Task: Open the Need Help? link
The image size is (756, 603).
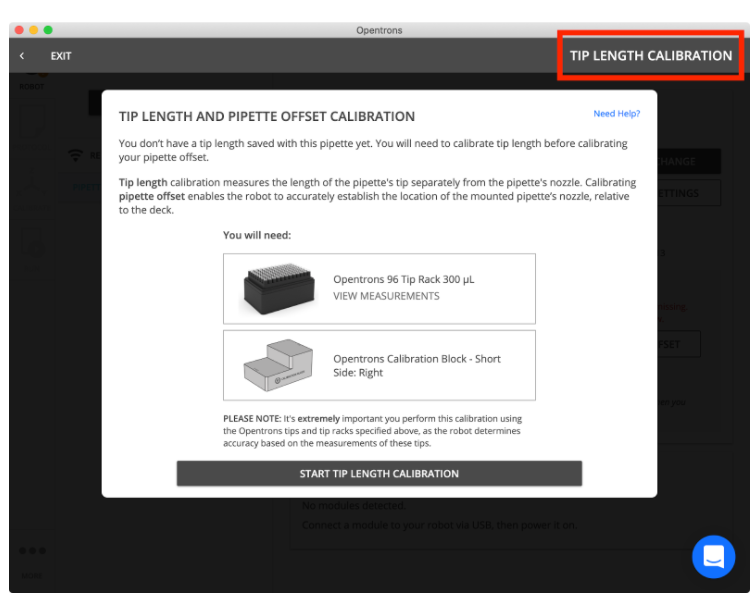Action: [x=616, y=114]
